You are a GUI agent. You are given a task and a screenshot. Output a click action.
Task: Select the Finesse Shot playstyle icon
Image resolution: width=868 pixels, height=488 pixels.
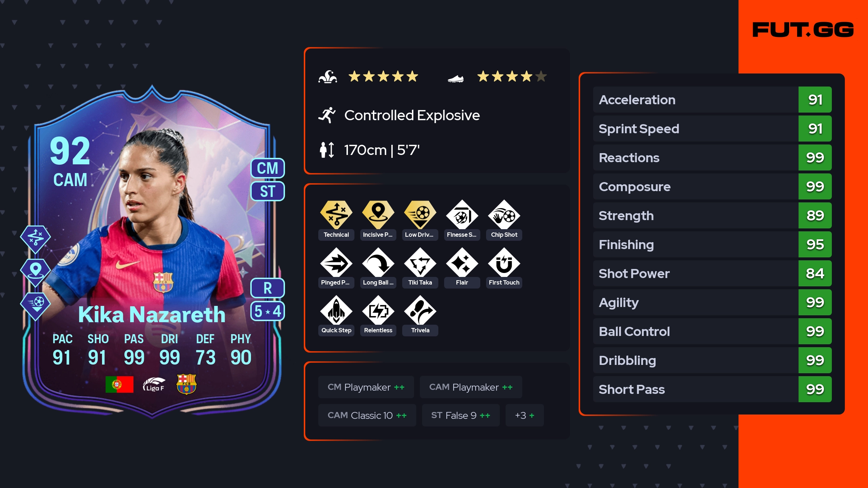(462, 215)
